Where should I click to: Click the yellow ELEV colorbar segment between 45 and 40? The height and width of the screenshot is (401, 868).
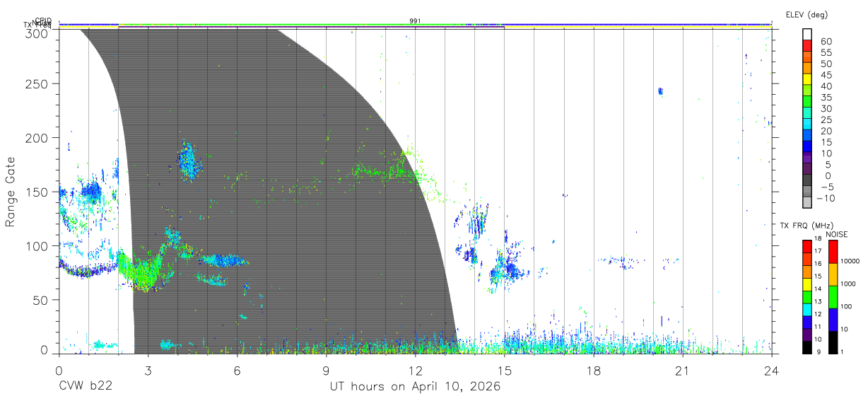tap(807, 81)
